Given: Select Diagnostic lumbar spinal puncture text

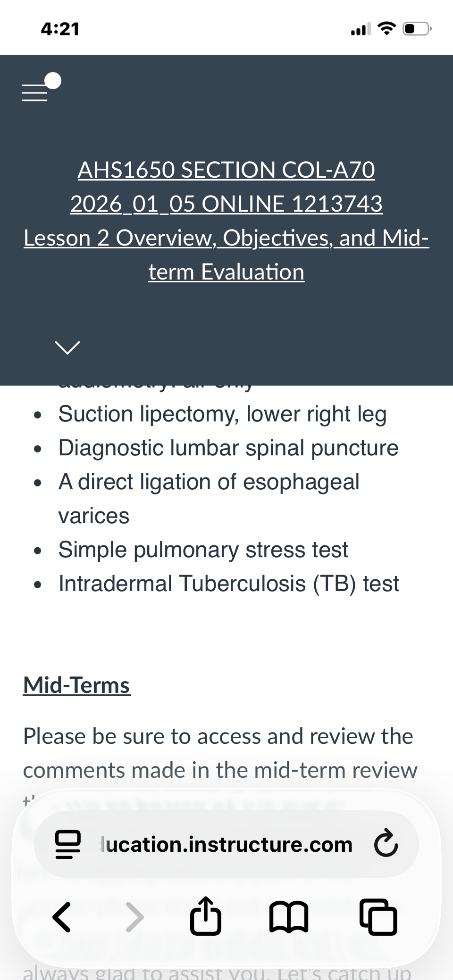Looking at the screenshot, I should [x=228, y=448].
